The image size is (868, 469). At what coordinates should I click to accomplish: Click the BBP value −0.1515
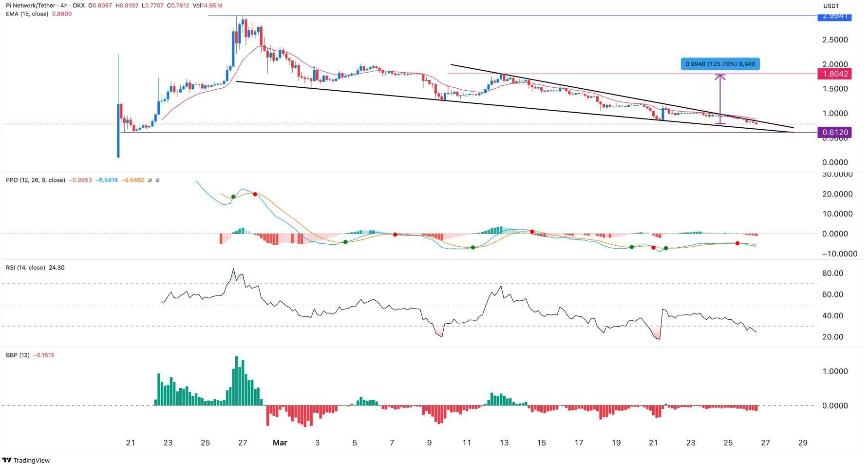pos(44,355)
